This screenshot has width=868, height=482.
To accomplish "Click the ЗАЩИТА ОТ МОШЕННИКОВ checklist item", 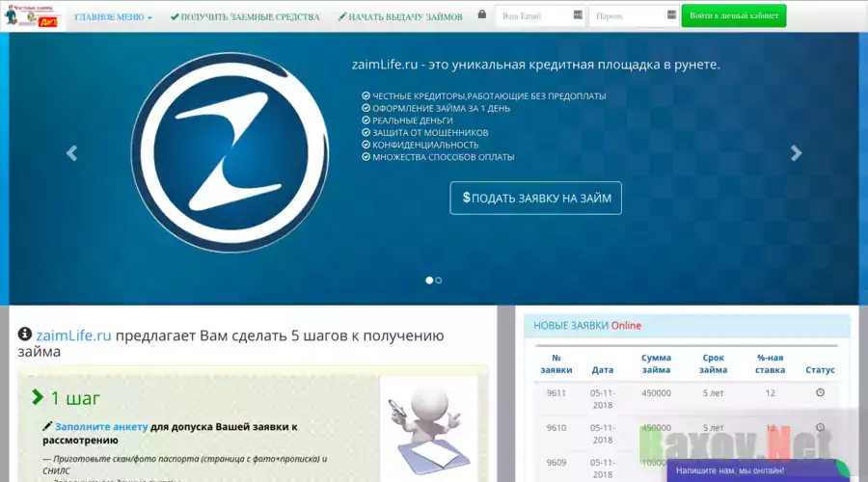I will [x=425, y=133].
